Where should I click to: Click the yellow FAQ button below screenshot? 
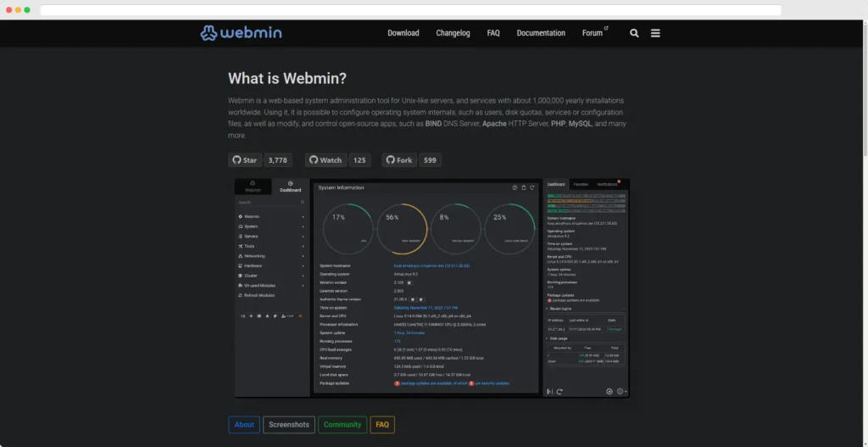[x=382, y=425]
